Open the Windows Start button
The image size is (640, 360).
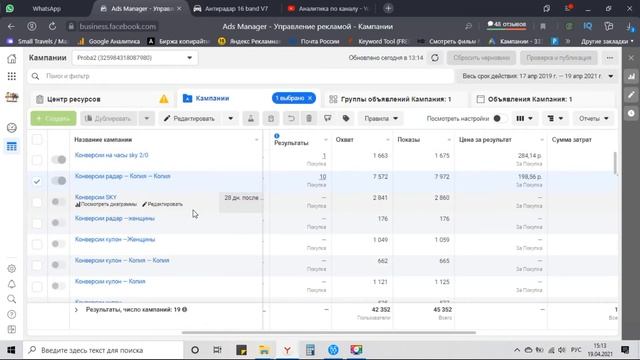(11, 350)
